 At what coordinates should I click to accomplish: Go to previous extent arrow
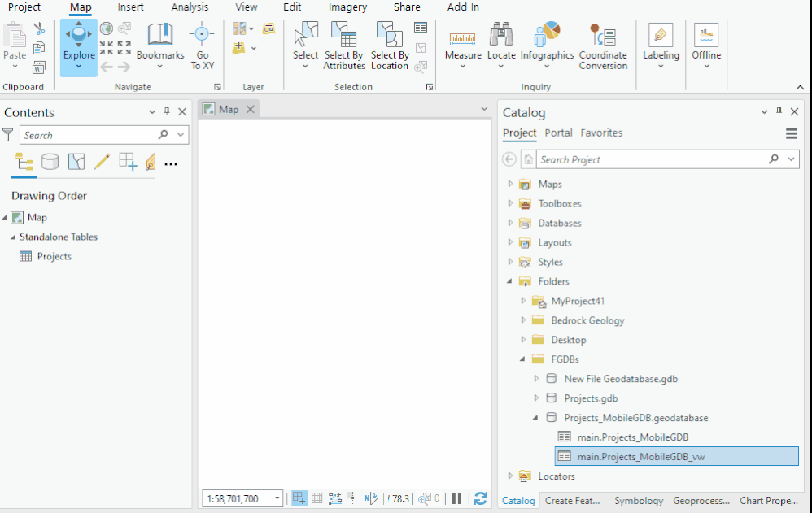coord(106,67)
